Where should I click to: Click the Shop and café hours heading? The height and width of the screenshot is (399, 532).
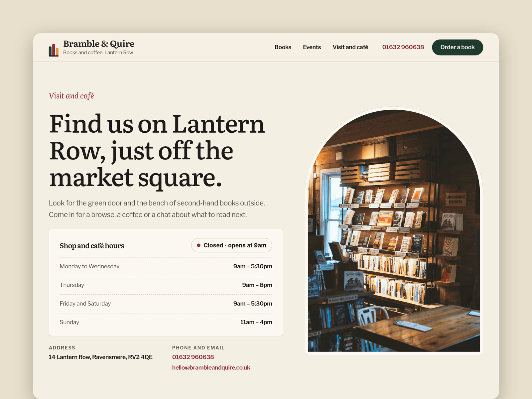[92, 246]
